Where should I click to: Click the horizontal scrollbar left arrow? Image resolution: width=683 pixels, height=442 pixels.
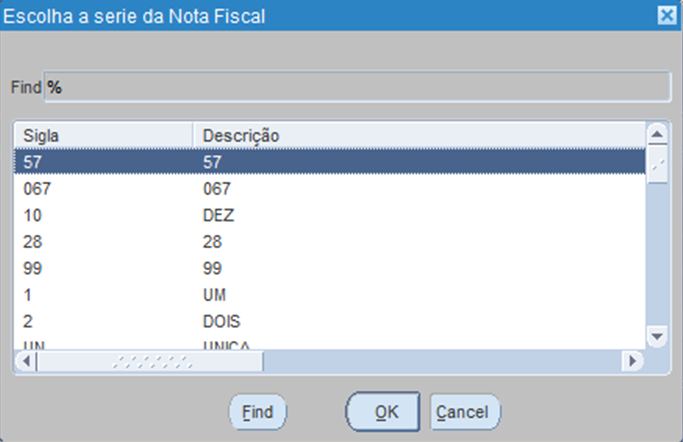click(26, 361)
